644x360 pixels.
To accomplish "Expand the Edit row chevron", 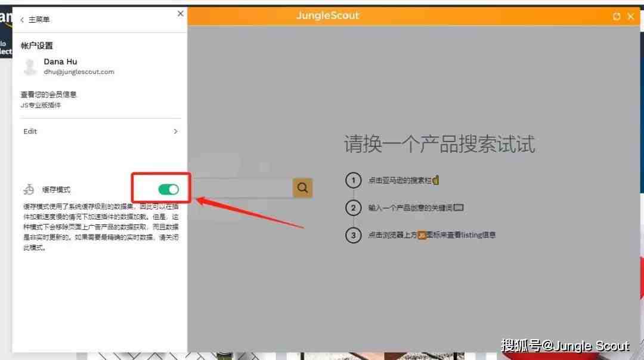I will coord(175,131).
